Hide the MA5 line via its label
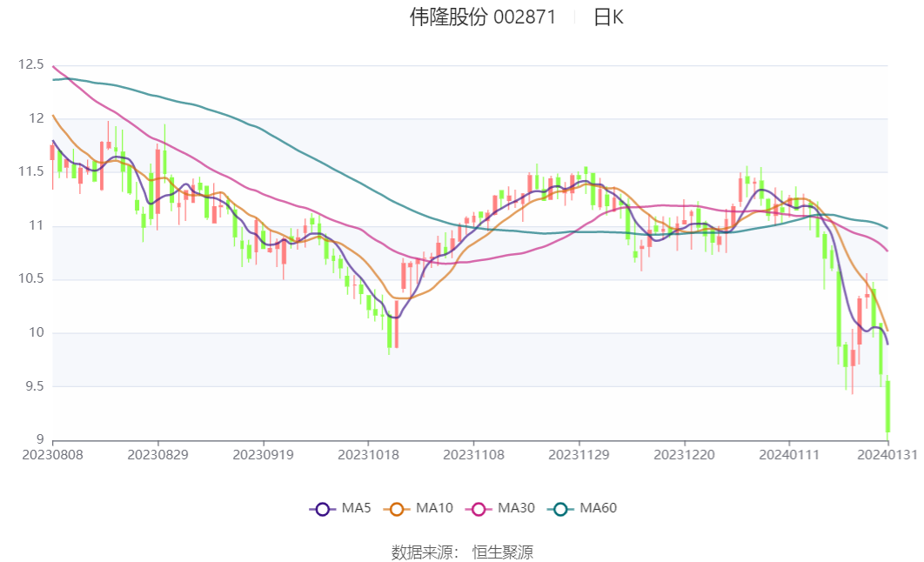The image size is (924, 562). [x=356, y=508]
